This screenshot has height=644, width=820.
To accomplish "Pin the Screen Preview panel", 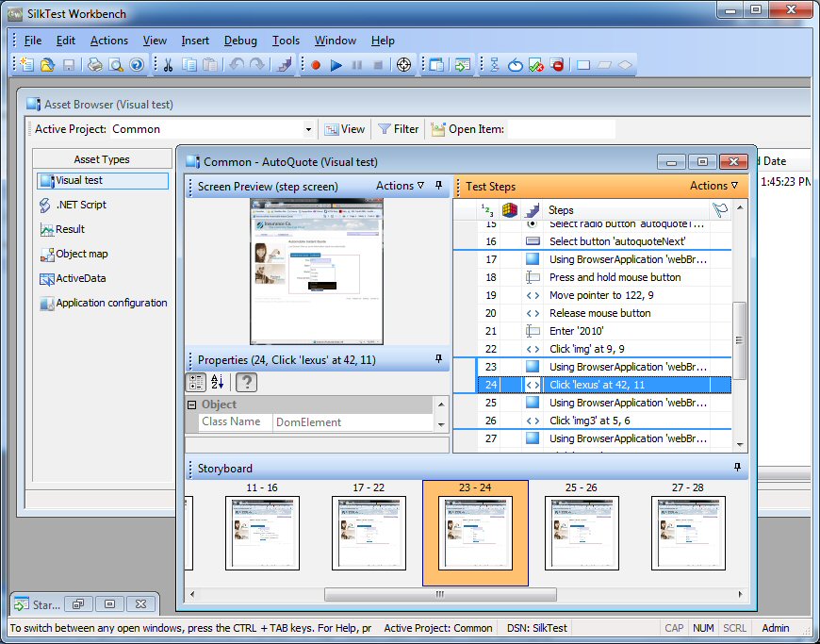I will [440, 186].
